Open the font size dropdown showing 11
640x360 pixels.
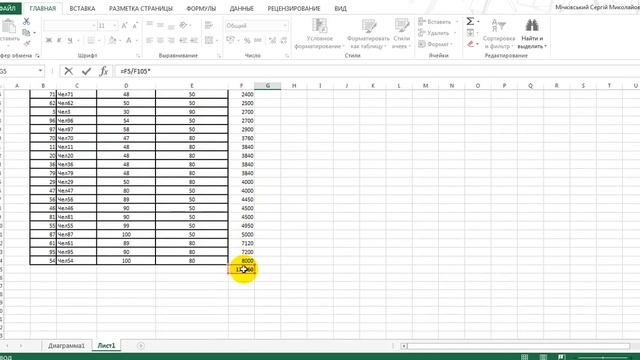coord(114,26)
